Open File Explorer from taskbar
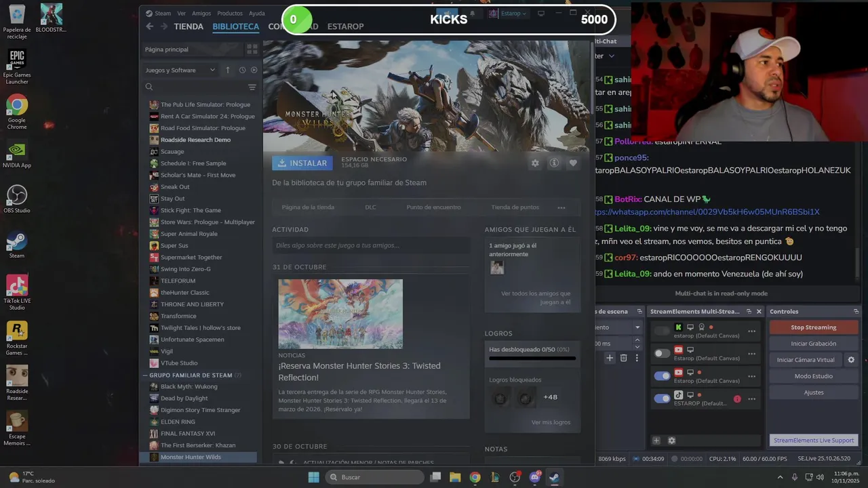This screenshot has height=488, width=868. click(x=455, y=477)
